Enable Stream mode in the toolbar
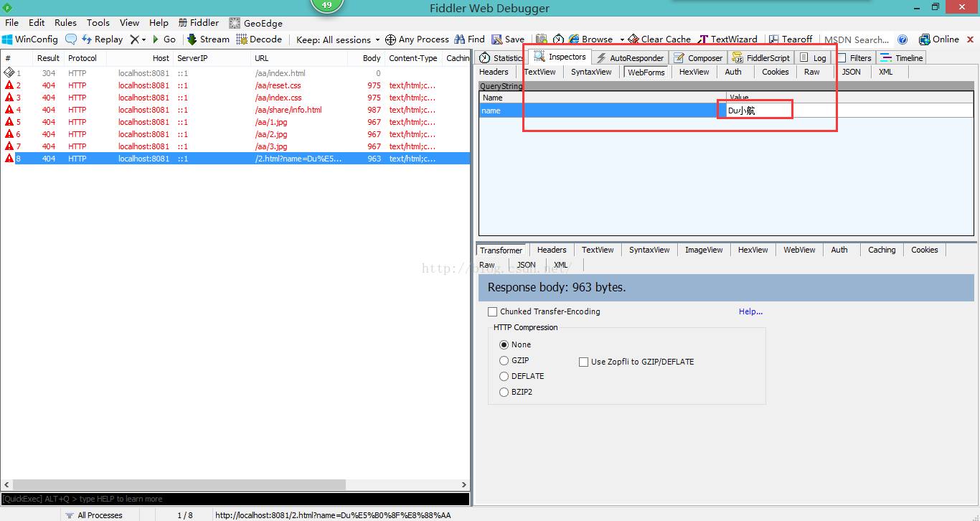This screenshot has width=980, height=521. pyautogui.click(x=208, y=39)
